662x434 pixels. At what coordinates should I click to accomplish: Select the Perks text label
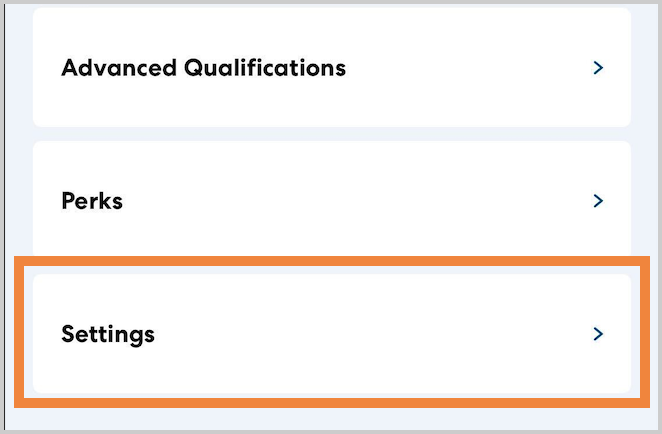tap(92, 201)
